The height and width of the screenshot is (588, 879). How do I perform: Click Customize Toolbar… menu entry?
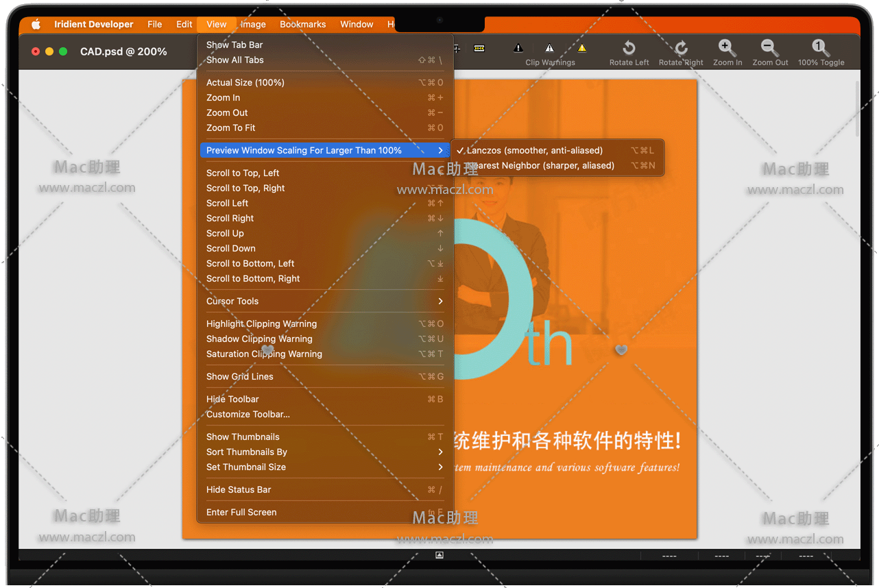click(248, 414)
